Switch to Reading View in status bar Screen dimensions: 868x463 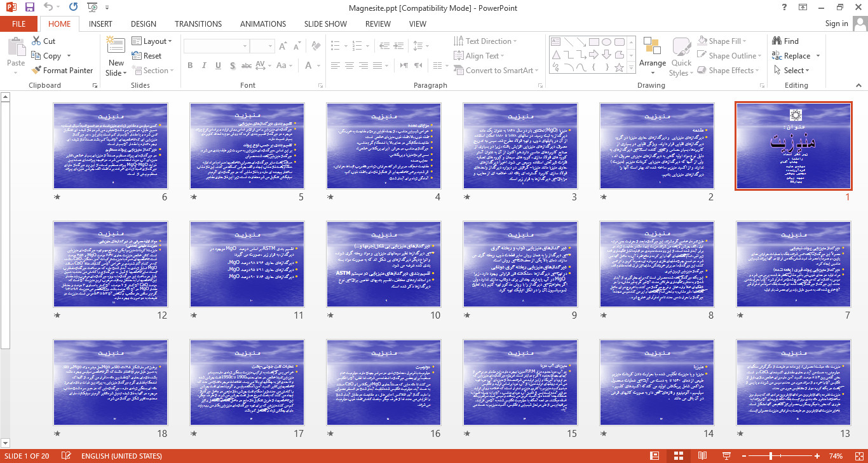702,456
